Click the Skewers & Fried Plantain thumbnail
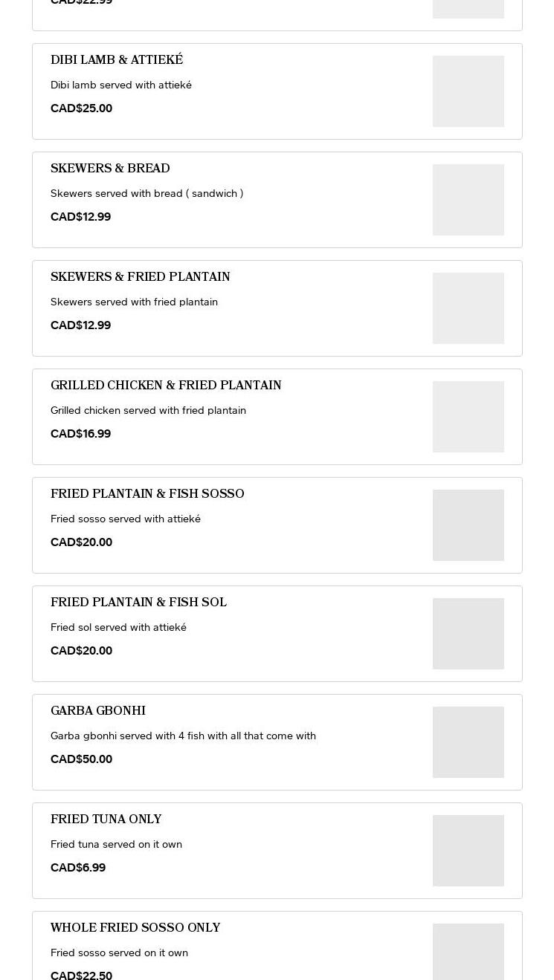The height and width of the screenshot is (980, 554). [x=468, y=308]
